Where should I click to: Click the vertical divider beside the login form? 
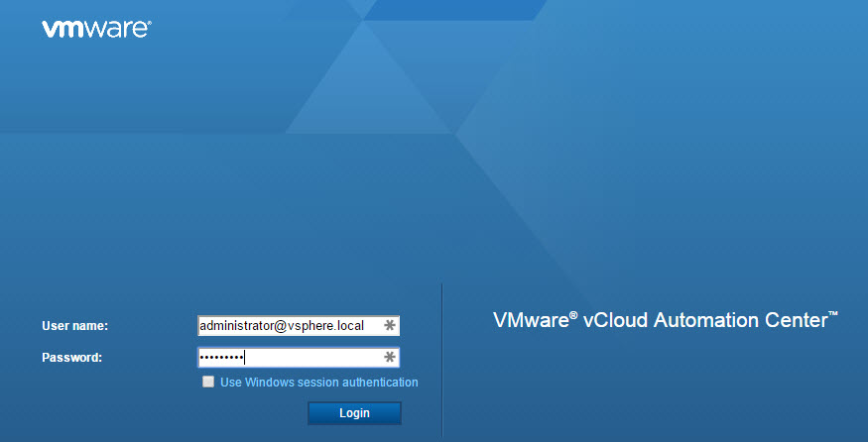coord(441,357)
